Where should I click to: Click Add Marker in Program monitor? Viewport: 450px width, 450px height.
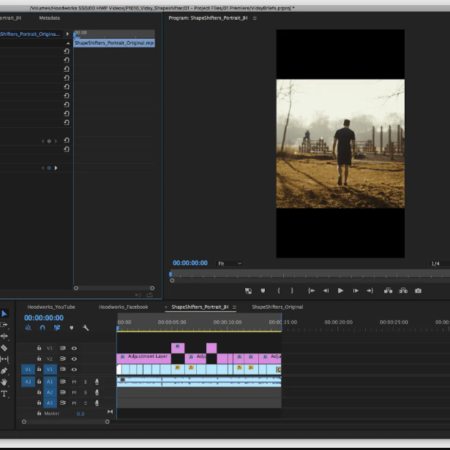[263, 291]
